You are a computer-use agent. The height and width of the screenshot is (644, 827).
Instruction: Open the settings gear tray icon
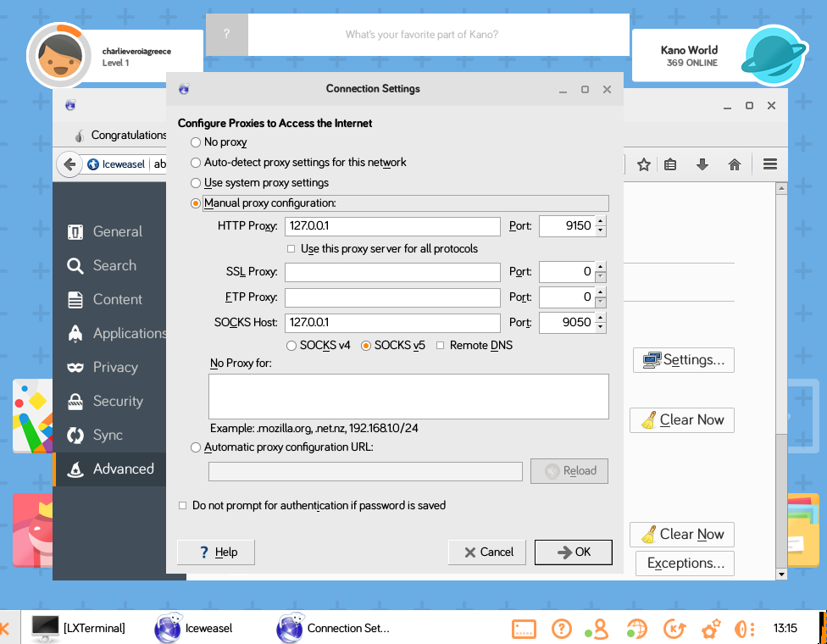711,629
